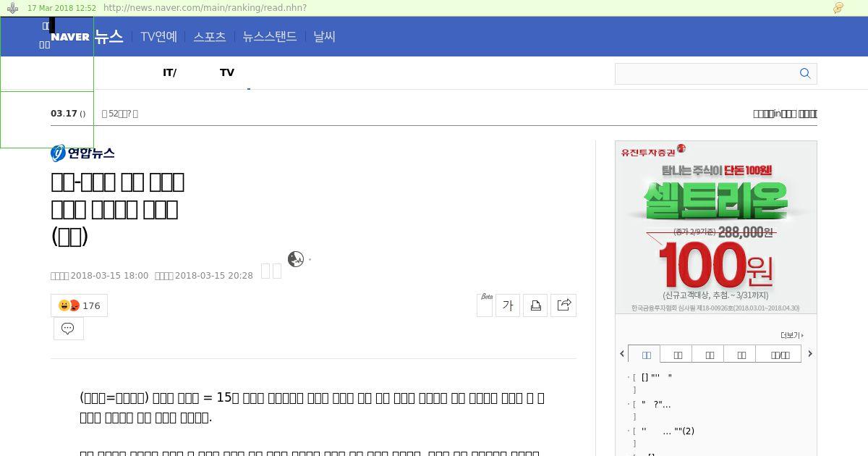Go to 뉴스스탠드
The width and height of the screenshot is (868, 456).
click(270, 36)
